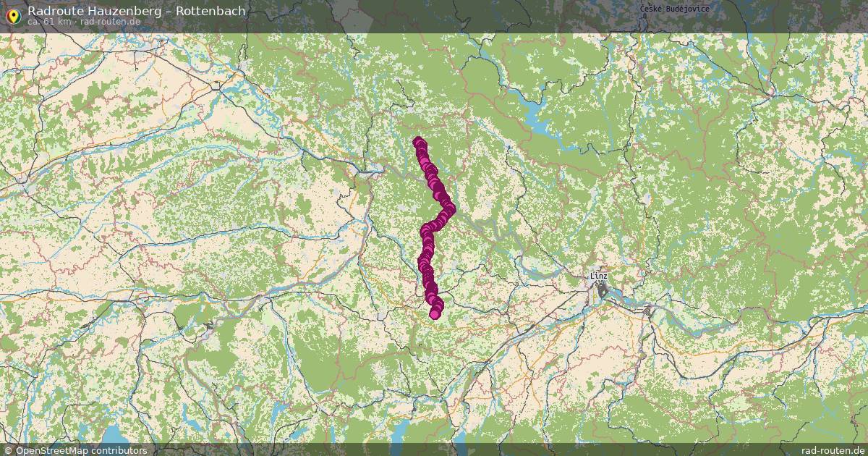
Task: Click the blue lake at bottom center
Action: [x=401, y=433]
